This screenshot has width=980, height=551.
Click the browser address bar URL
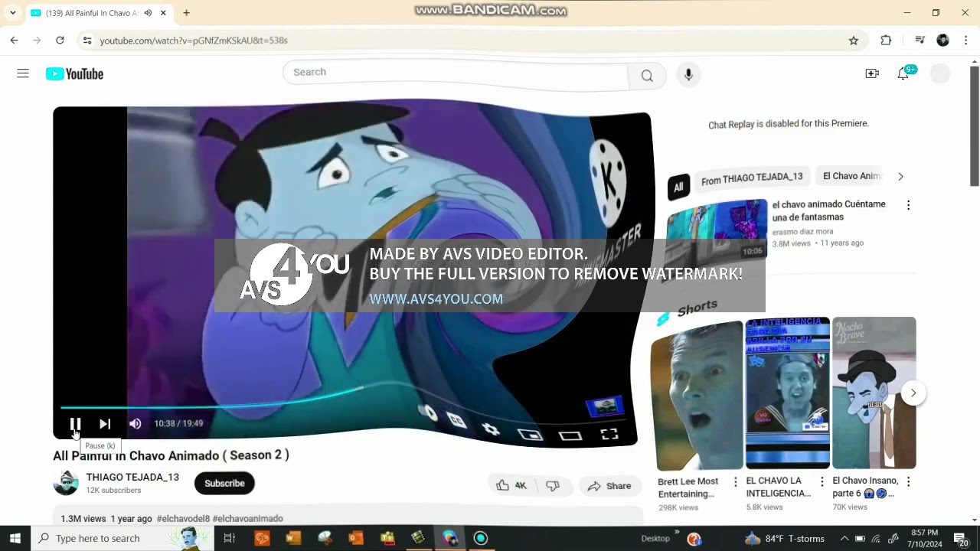[x=194, y=41]
